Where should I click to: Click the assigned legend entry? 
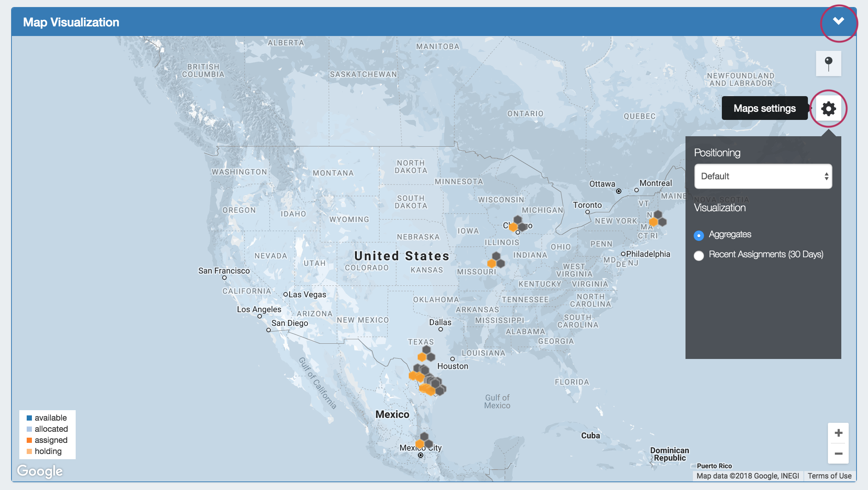pyautogui.click(x=51, y=440)
